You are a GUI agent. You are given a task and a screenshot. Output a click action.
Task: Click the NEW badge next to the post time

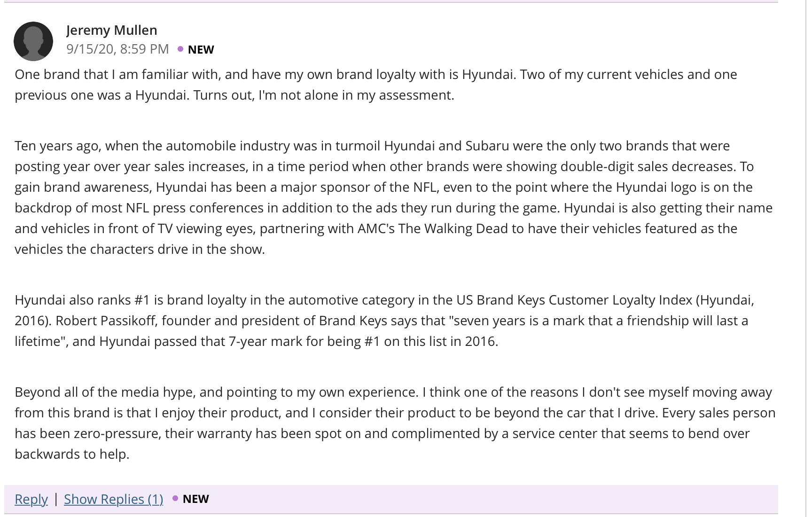201,49
